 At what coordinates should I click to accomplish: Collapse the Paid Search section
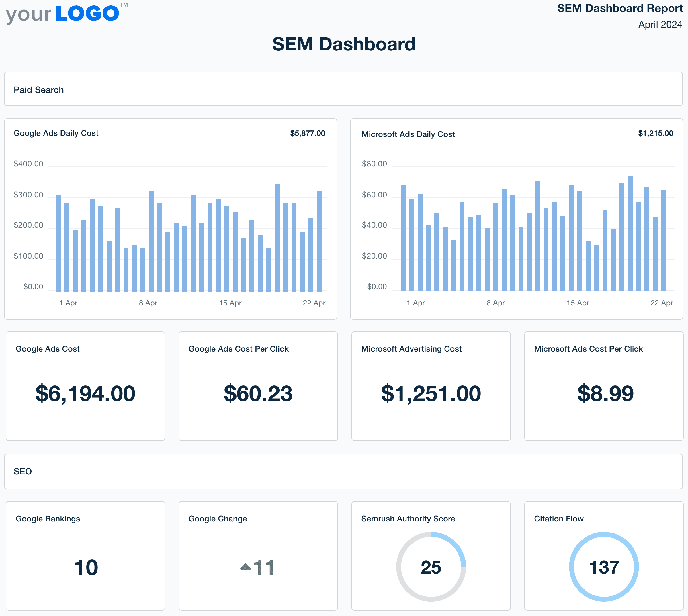click(x=39, y=89)
